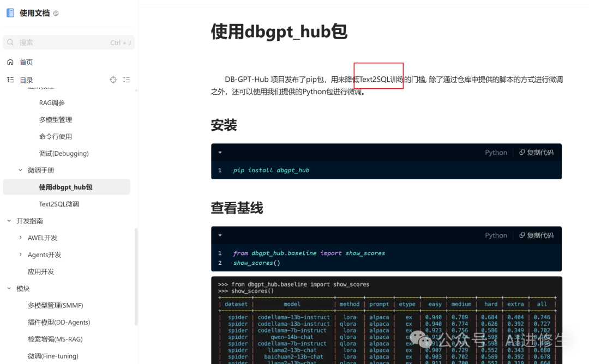589x364 pixels.
Task: Copy the show_scores code with 复制代码
Action: coord(537,235)
